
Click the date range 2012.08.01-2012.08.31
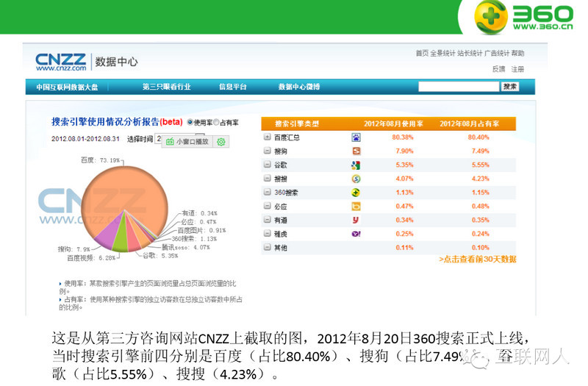85,139
